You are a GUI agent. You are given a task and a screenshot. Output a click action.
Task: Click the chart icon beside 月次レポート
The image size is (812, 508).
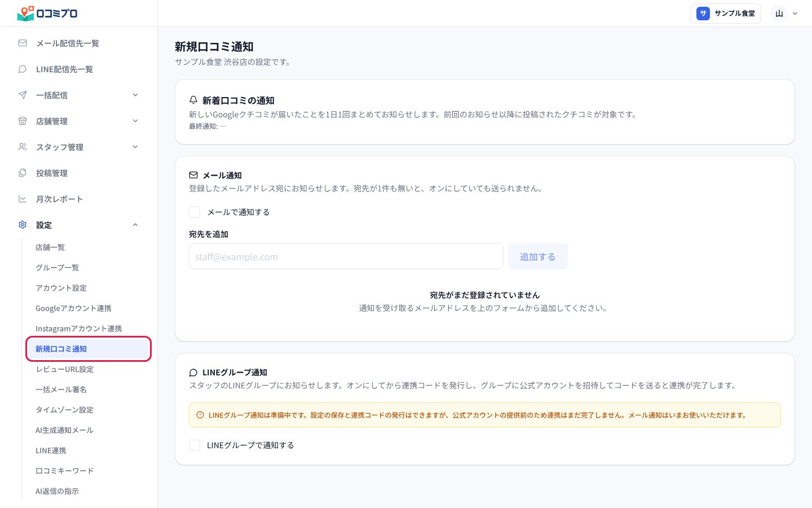point(23,199)
